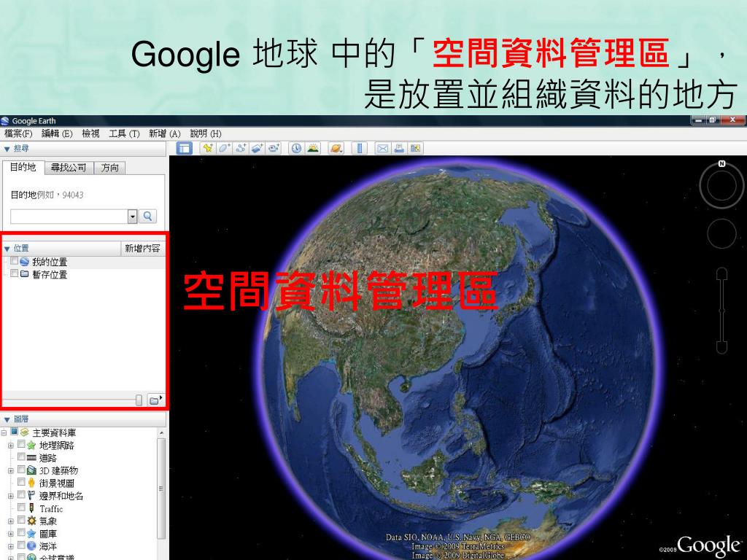Viewport: 747px width, 560px height.
Task: Enable the 地理網路 layer checkbox
Action: pos(21,444)
